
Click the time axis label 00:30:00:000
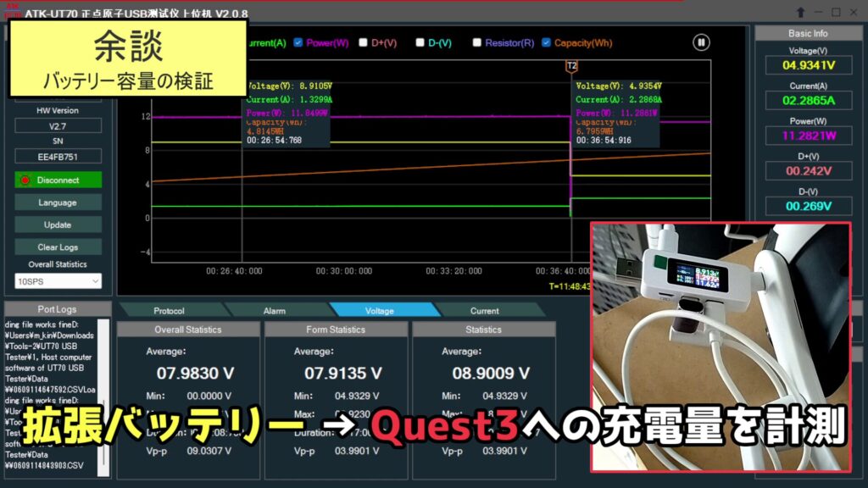click(344, 271)
